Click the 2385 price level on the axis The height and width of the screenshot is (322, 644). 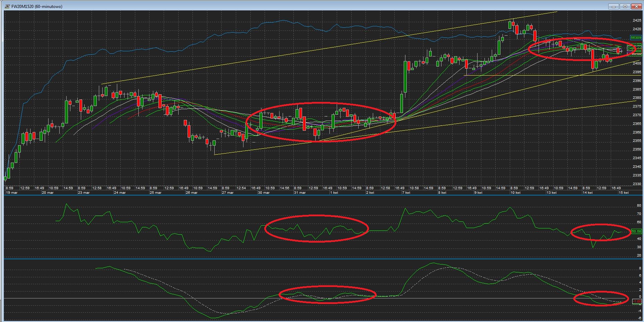coord(637,89)
